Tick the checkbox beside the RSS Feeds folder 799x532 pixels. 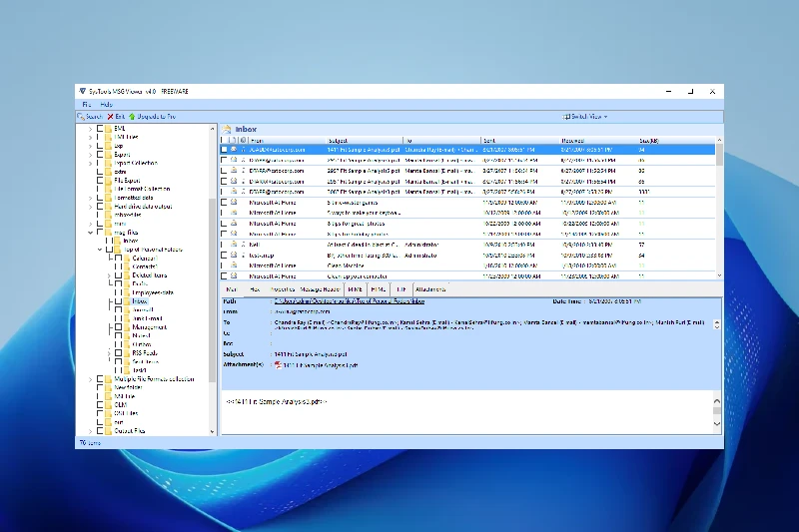118,352
